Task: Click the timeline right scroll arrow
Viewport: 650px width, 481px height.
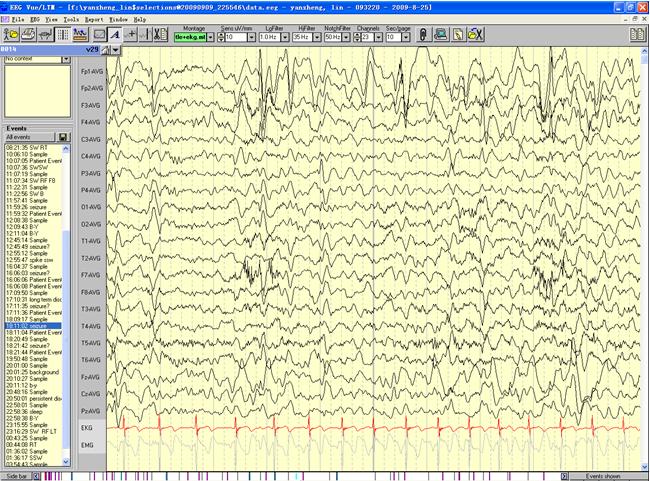Action: (565, 476)
